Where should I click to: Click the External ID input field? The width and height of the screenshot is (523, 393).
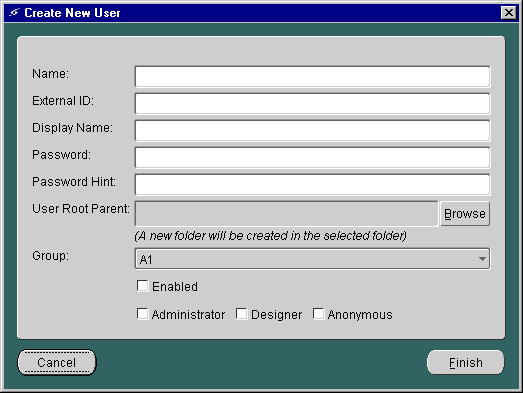tap(312, 103)
